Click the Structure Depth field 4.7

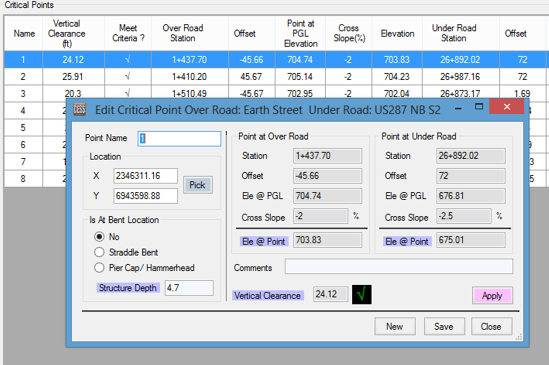[189, 288]
